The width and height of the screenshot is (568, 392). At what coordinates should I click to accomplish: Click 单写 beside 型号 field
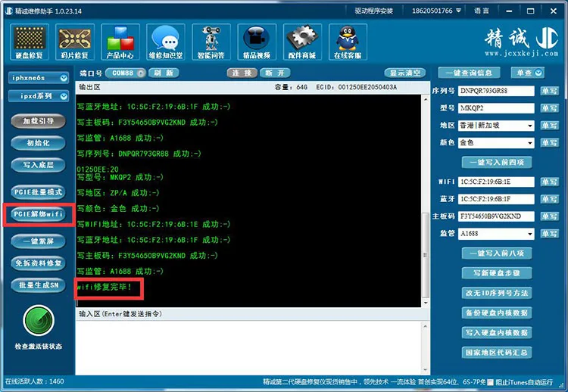(x=549, y=108)
